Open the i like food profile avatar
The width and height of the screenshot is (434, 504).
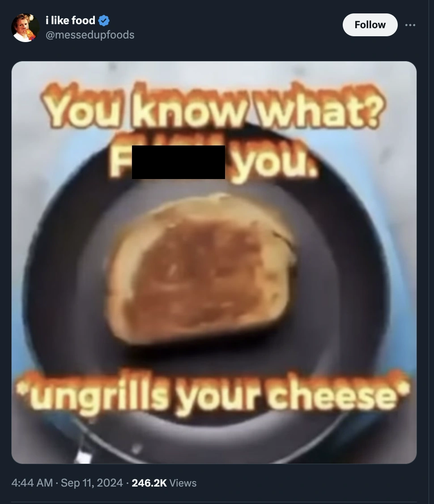point(26,28)
